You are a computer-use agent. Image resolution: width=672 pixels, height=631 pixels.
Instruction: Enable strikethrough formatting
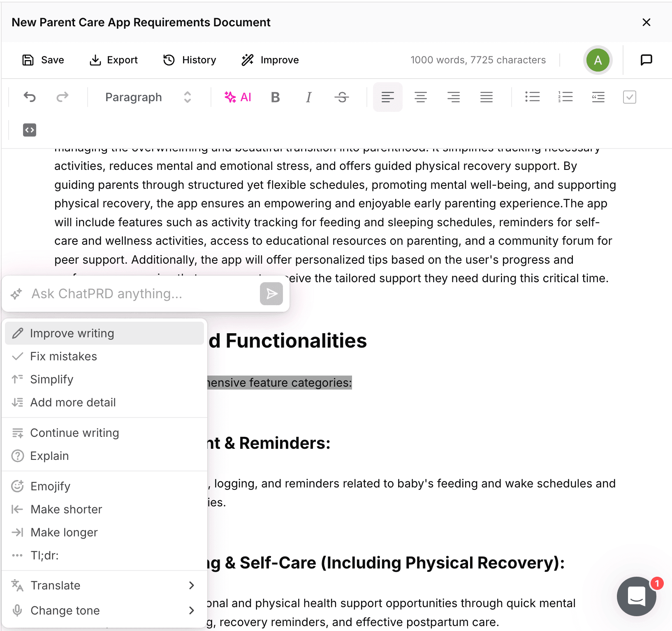tap(342, 97)
